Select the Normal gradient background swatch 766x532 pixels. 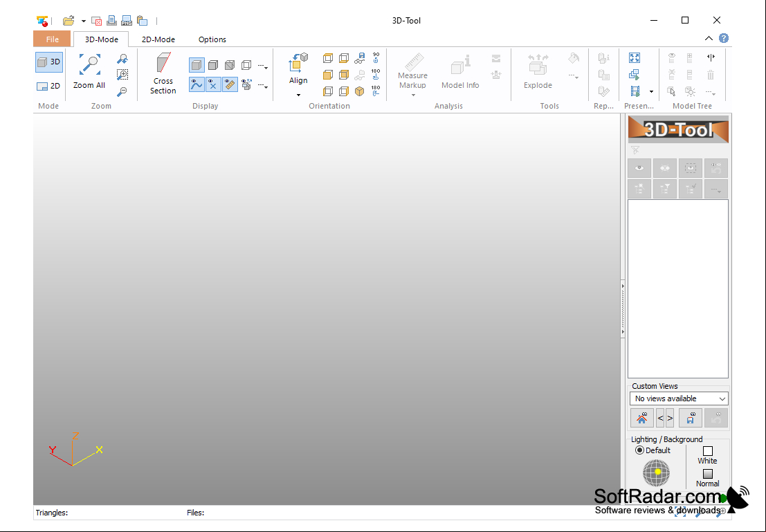[707, 474]
